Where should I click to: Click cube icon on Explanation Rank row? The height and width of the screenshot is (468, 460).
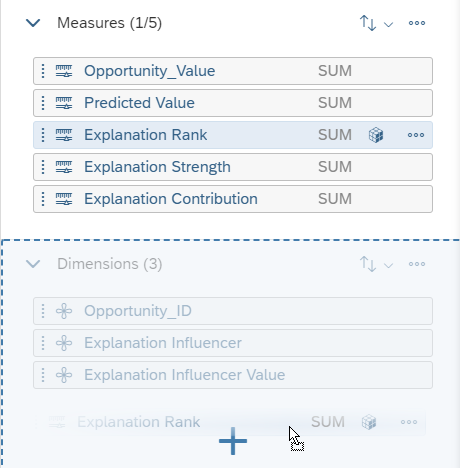pyautogui.click(x=376, y=135)
